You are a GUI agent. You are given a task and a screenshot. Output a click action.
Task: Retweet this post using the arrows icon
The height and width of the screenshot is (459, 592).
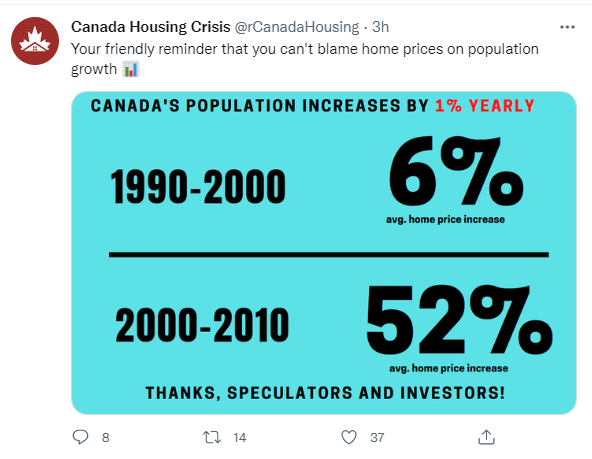212,437
